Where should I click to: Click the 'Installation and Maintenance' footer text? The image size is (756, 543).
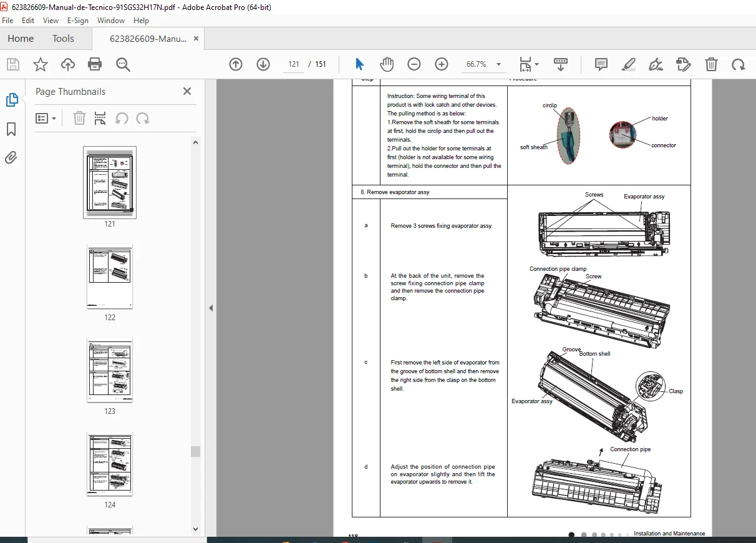pyautogui.click(x=669, y=534)
